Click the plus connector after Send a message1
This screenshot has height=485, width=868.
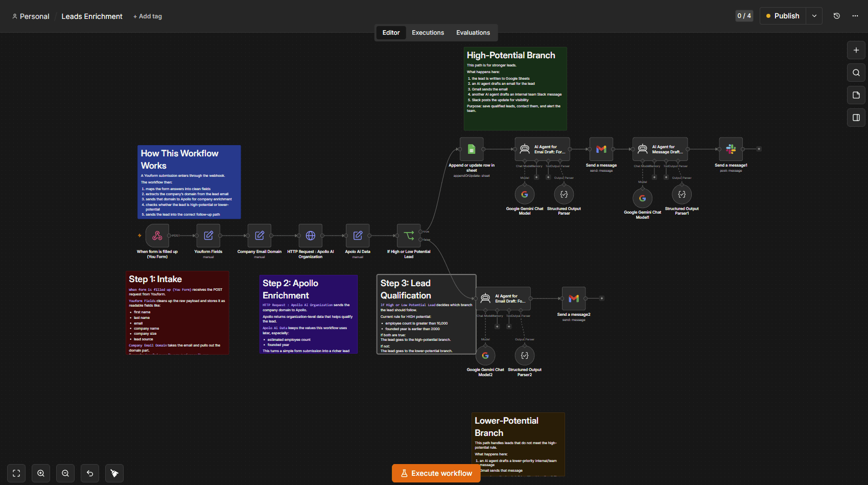point(759,149)
